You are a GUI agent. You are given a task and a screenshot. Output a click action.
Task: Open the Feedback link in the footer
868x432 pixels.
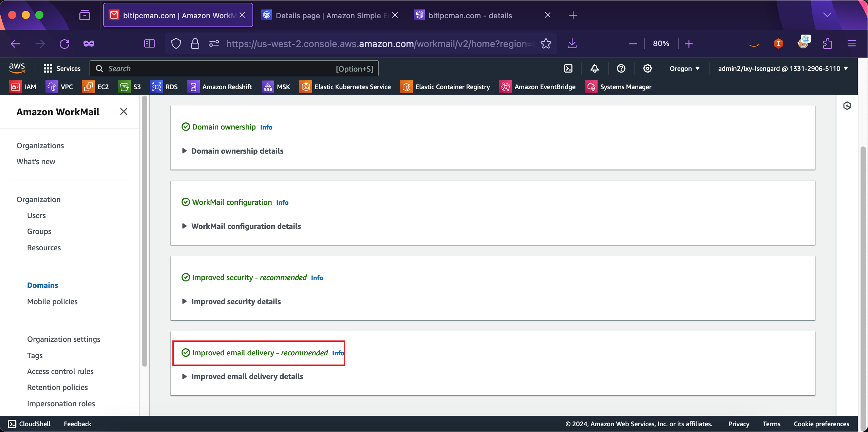(x=77, y=424)
